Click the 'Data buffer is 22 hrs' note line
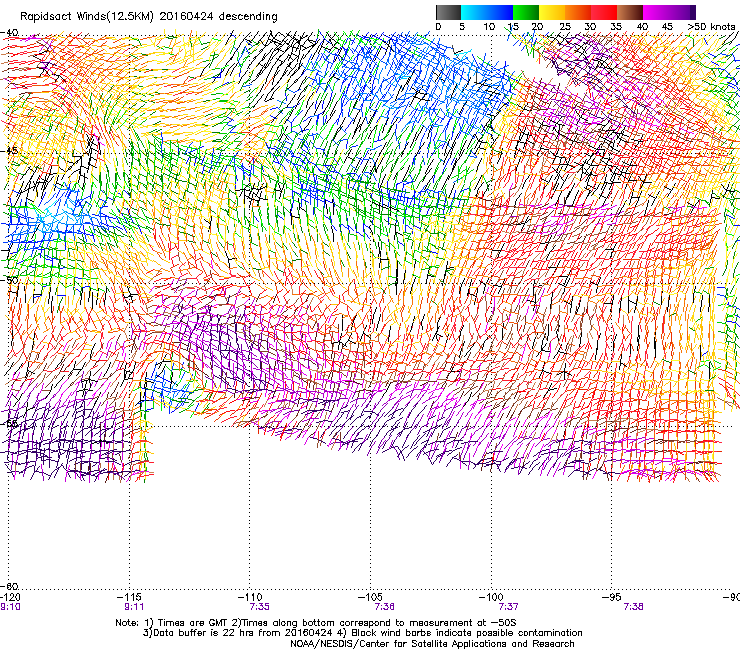Image resolution: width=740 pixels, height=650 pixels. pyautogui.click(x=362, y=633)
